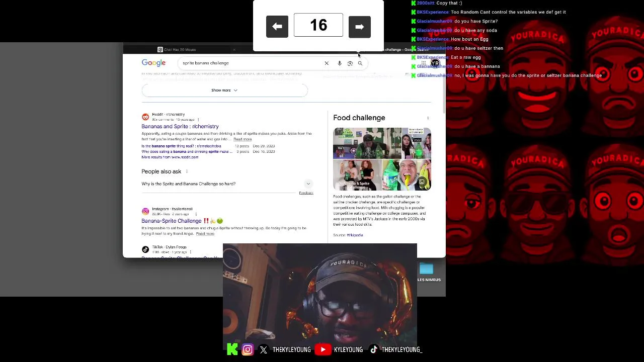Click the Kick logo icon in the social bar
Image resolution: width=644 pixels, height=362 pixels.
(x=232, y=349)
